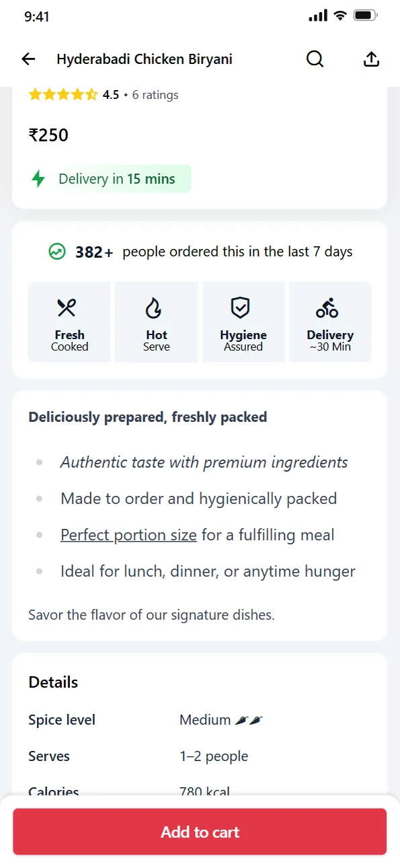Tap the Hygiene Assured shield icon
The height and width of the screenshot is (868, 400).
240,308
